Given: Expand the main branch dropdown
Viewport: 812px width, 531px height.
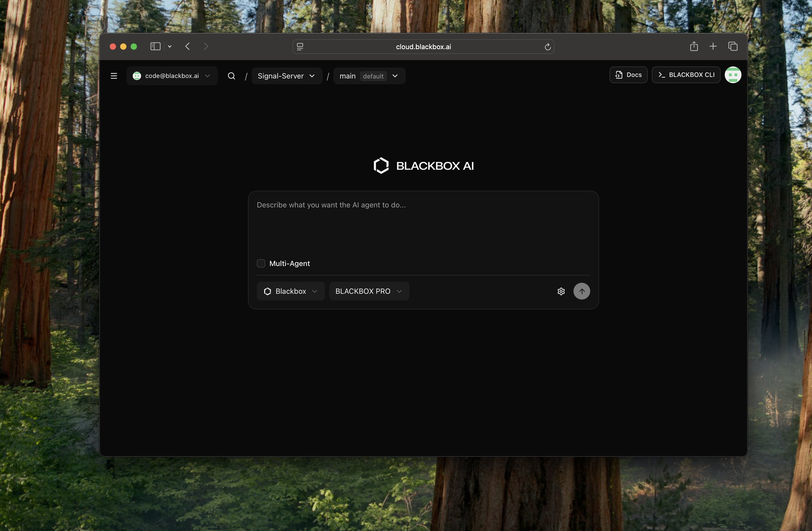Looking at the screenshot, I should coord(369,76).
